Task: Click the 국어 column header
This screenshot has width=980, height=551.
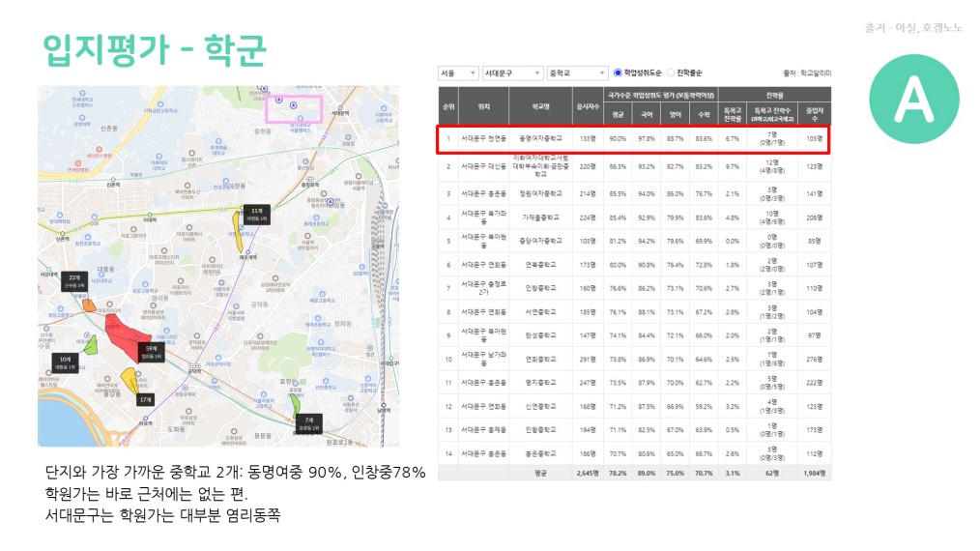Action: 647,114
